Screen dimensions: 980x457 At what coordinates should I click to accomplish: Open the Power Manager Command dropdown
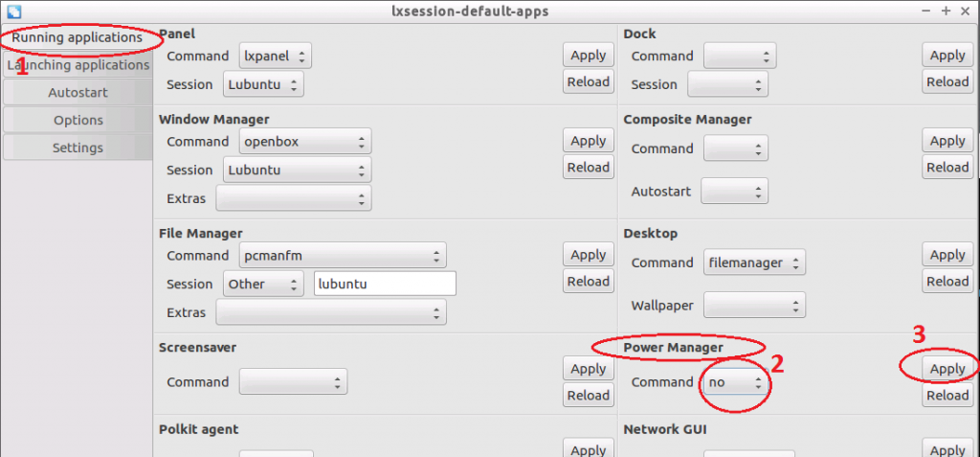click(736, 382)
